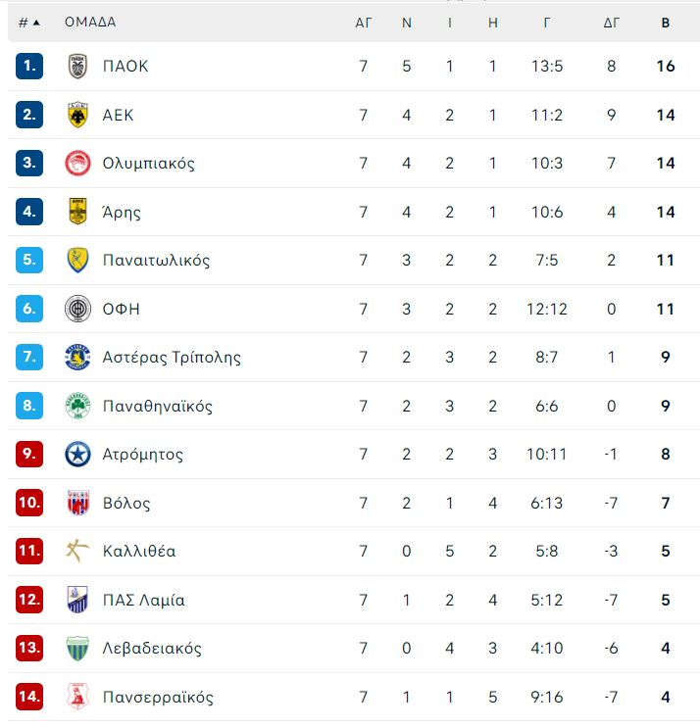The image size is (700, 728).
Task: Click the ΟΦΗ circular crest
Action: 77,309
